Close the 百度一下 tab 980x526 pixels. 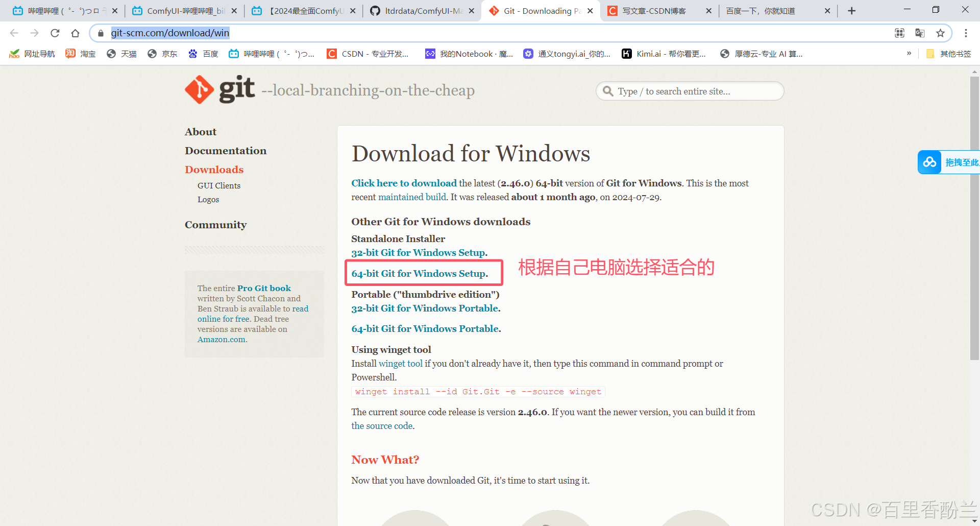click(x=827, y=11)
